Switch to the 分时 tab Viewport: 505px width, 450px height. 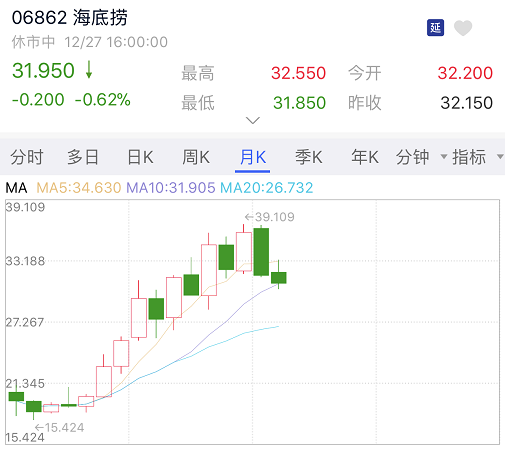(x=27, y=157)
